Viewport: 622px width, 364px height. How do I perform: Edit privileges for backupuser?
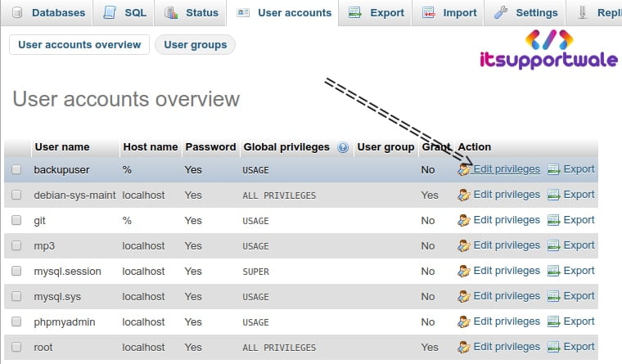507,169
